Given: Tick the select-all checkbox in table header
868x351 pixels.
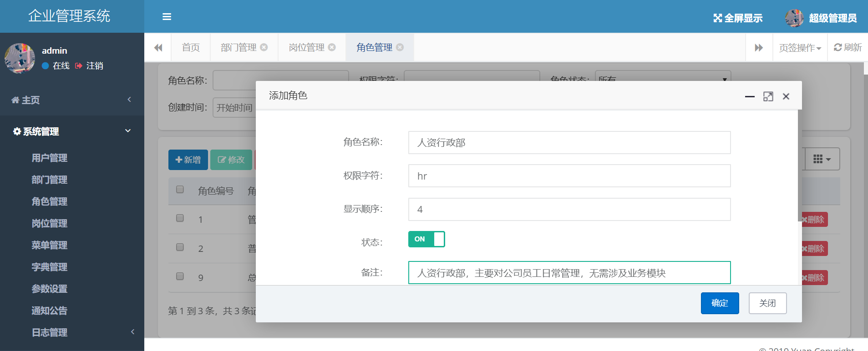Looking at the screenshot, I should pos(180,189).
